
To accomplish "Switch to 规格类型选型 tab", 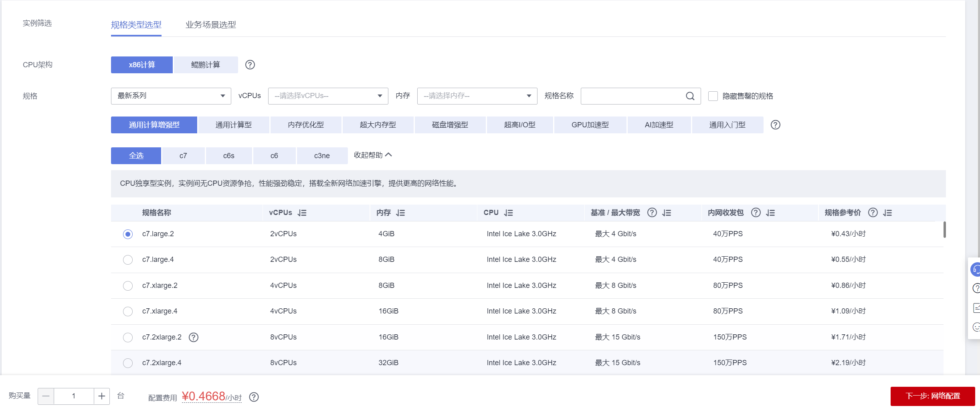I will (136, 25).
